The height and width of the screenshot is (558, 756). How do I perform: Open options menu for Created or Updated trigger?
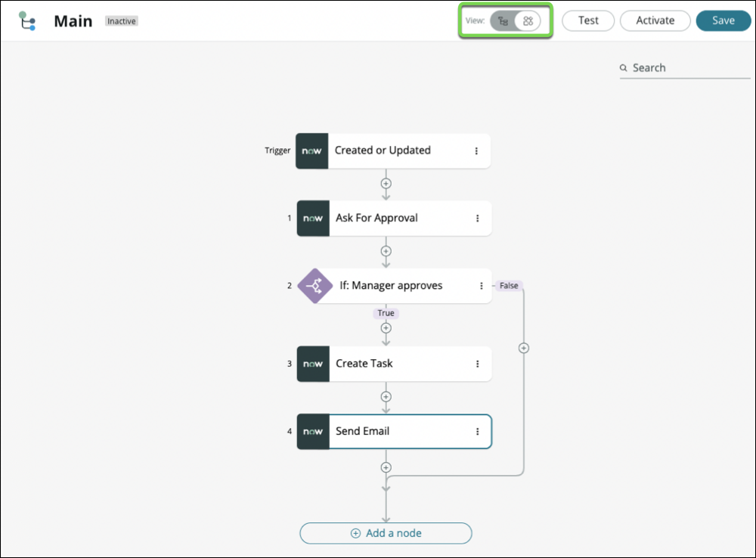tap(476, 150)
